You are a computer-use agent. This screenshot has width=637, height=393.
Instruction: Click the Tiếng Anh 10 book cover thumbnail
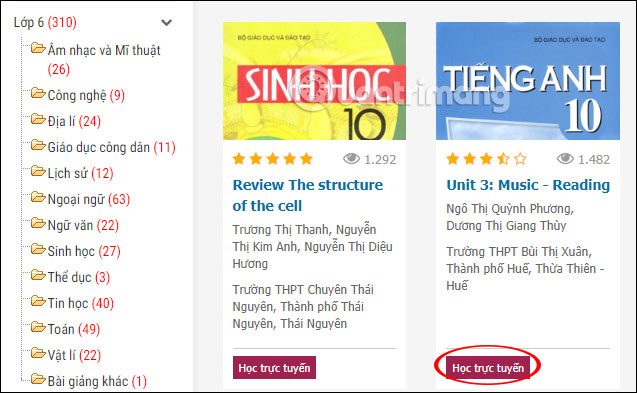pos(528,81)
